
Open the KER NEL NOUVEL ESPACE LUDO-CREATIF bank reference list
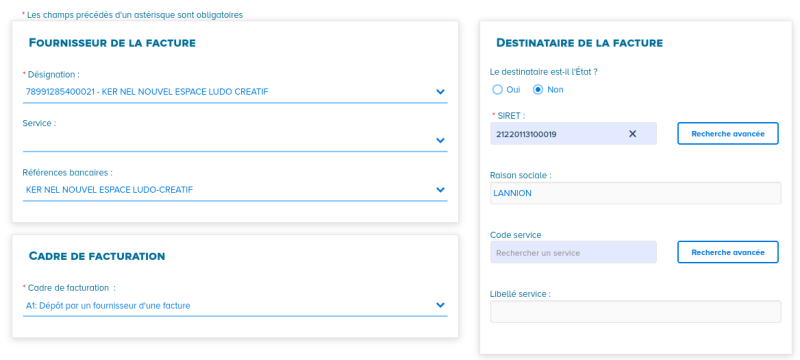click(x=235, y=190)
